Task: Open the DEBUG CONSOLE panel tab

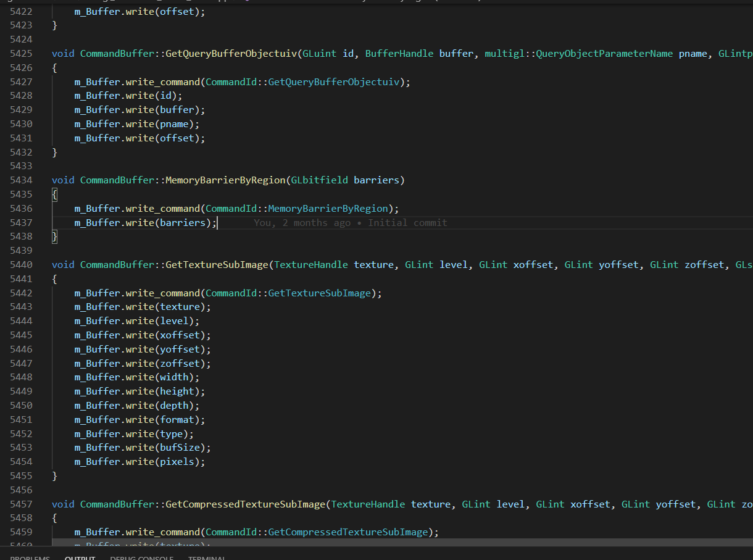Action: pos(141,558)
